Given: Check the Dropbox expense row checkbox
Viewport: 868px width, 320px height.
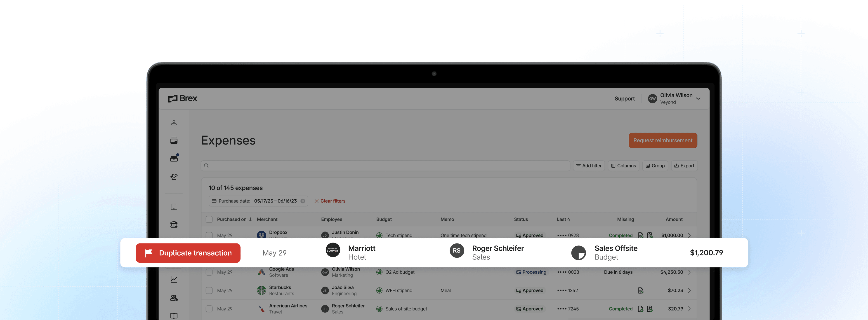Looking at the screenshot, I should 209,235.
